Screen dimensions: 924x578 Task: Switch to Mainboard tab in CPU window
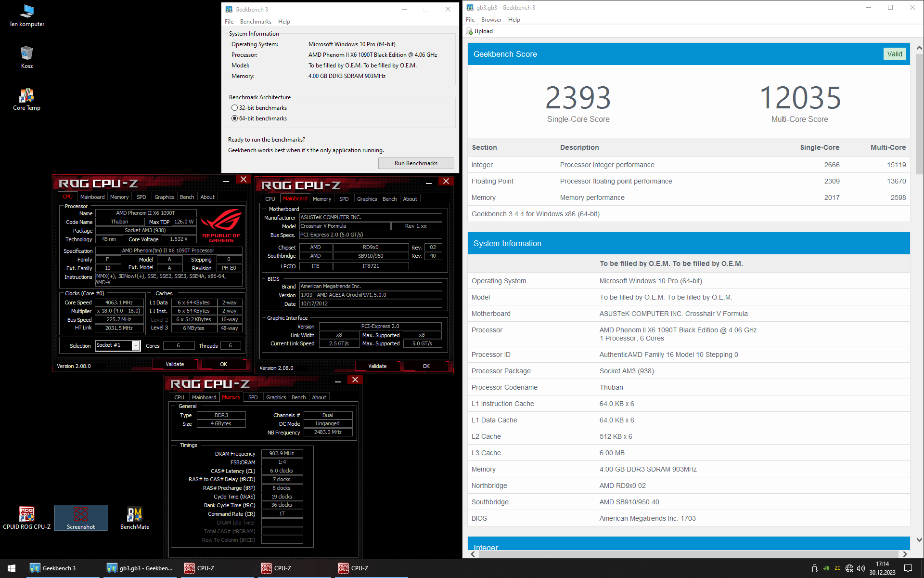[92, 197]
